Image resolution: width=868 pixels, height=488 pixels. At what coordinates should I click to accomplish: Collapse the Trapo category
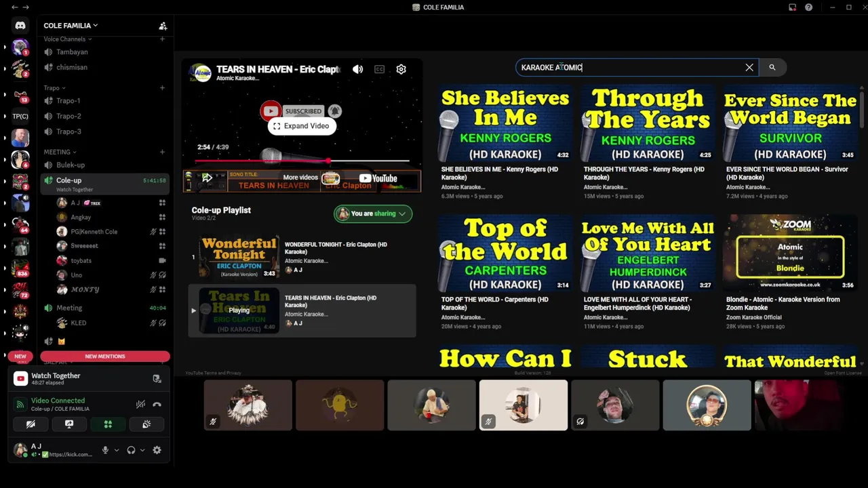54,87
